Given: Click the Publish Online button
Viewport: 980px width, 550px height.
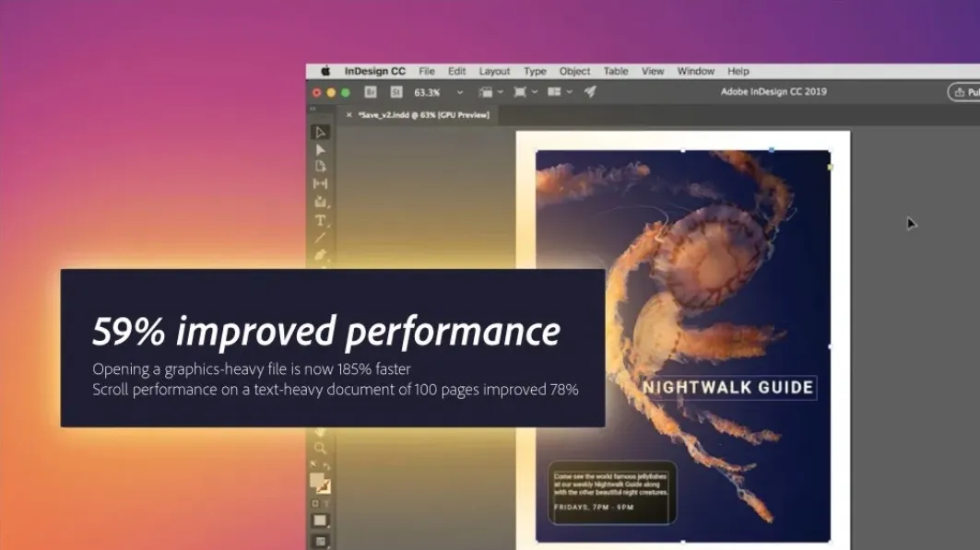Looking at the screenshot, I should [965, 92].
